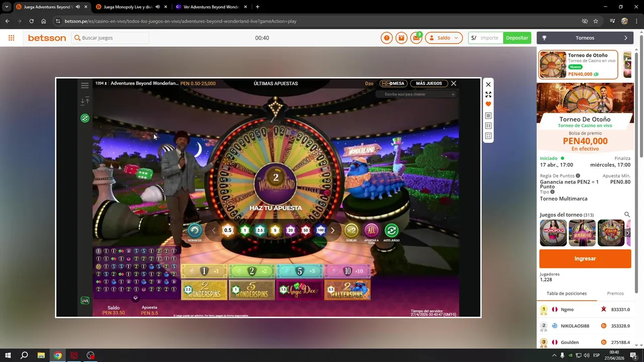Bet on 2 WonderSpins
Image resolution: width=644 pixels, height=362 pixels.
point(204,290)
